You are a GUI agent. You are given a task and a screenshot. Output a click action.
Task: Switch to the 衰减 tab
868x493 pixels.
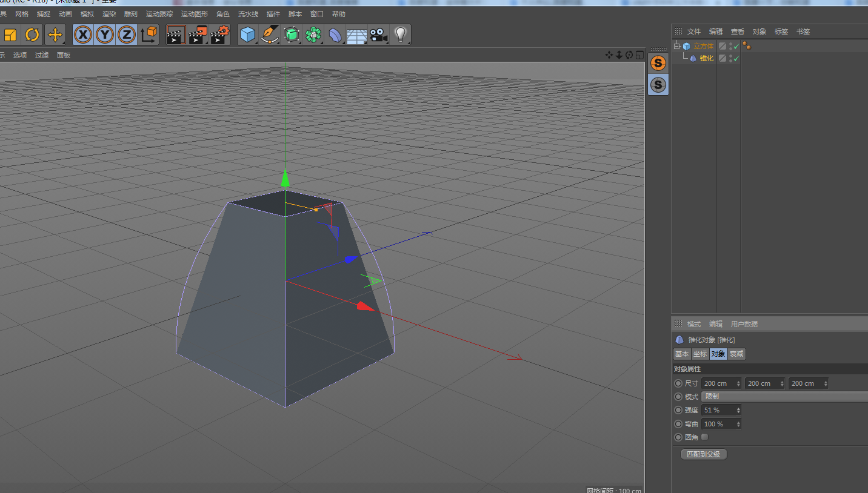pyautogui.click(x=736, y=354)
